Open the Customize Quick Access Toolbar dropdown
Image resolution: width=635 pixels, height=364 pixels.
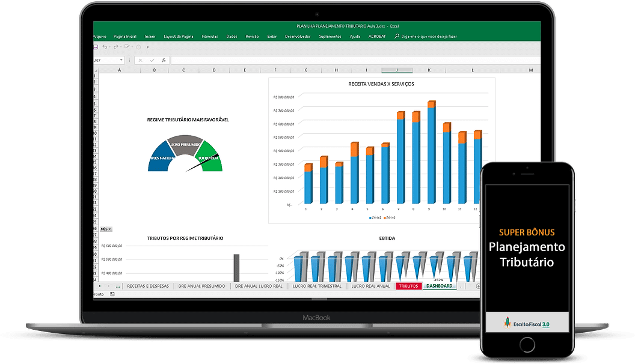tap(148, 47)
